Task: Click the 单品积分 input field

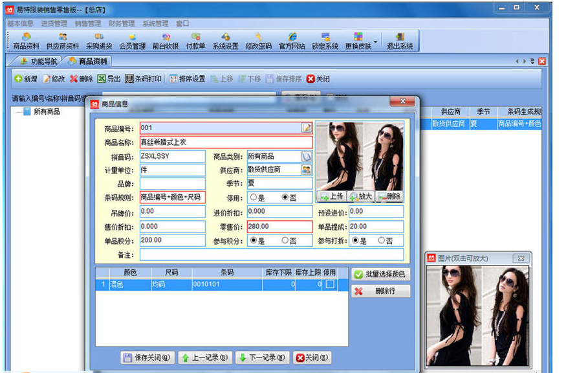Action: coord(173,240)
